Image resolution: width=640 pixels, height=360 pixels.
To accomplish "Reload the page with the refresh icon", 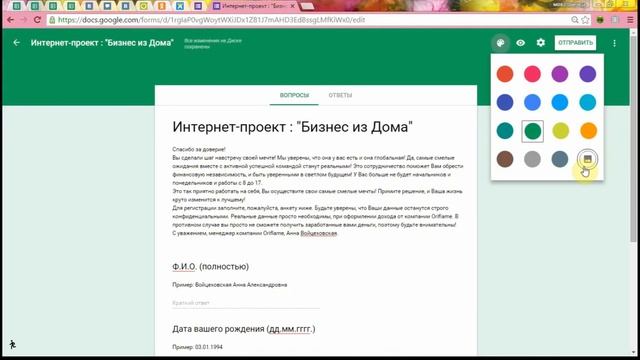I will pos(37,20).
